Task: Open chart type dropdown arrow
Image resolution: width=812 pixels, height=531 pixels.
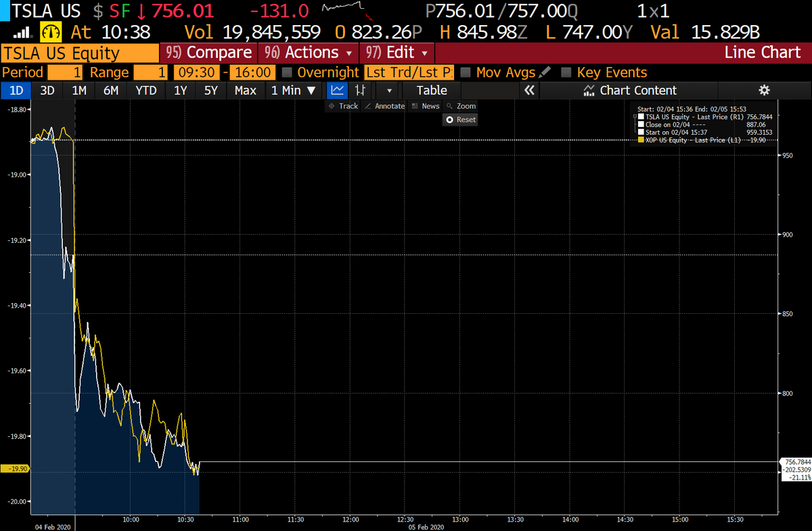Action: (x=388, y=90)
